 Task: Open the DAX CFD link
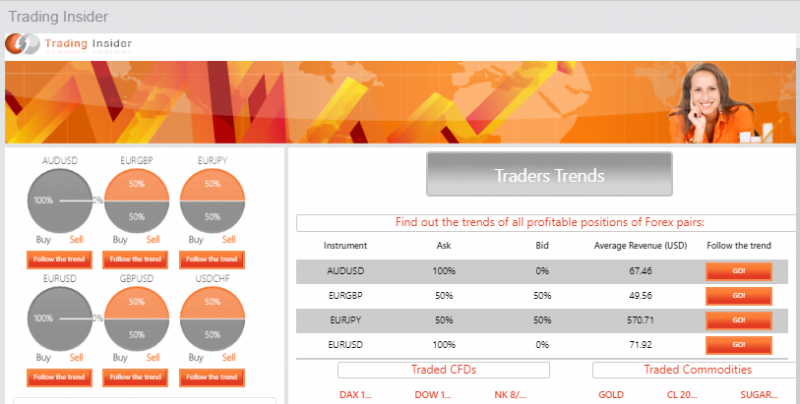pyautogui.click(x=356, y=395)
